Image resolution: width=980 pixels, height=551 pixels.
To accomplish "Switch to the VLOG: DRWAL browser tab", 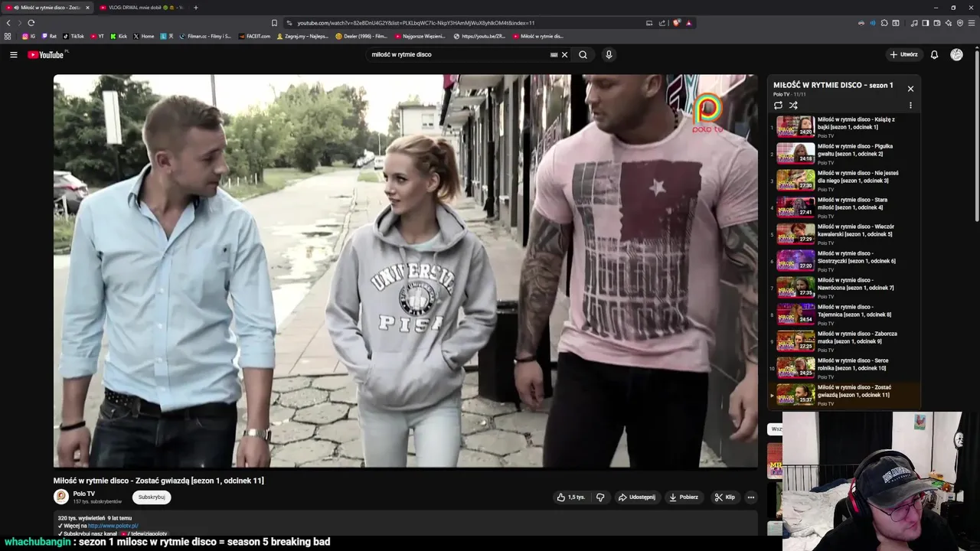I will point(142,8).
